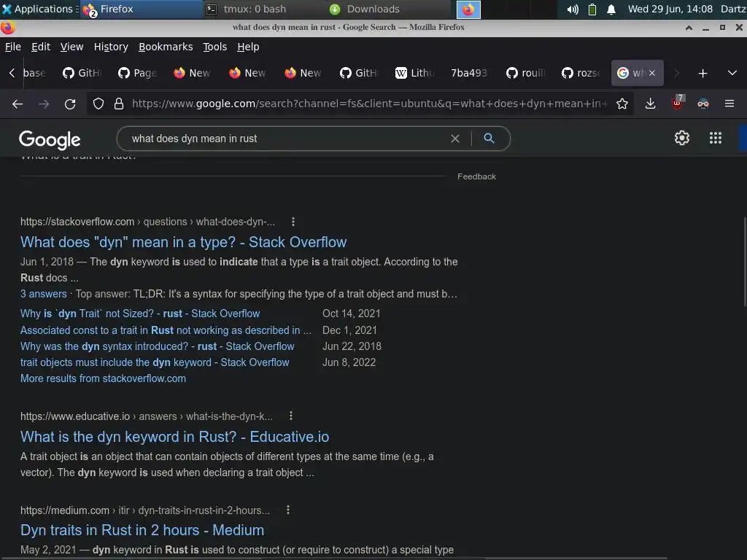The width and height of the screenshot is (747, 560).
Task: Switch to the 7ba493 tab
Action: click(x=469, y=73)
